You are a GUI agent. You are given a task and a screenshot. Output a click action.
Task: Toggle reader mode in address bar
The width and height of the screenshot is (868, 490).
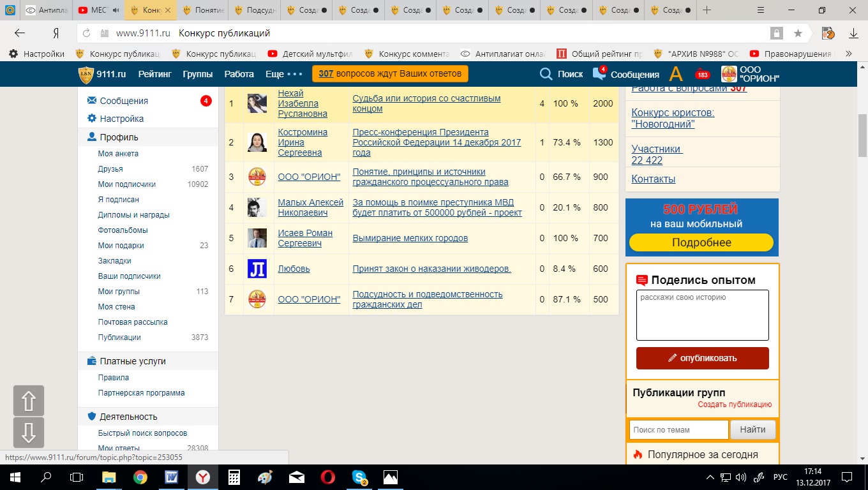pos(777,33)
